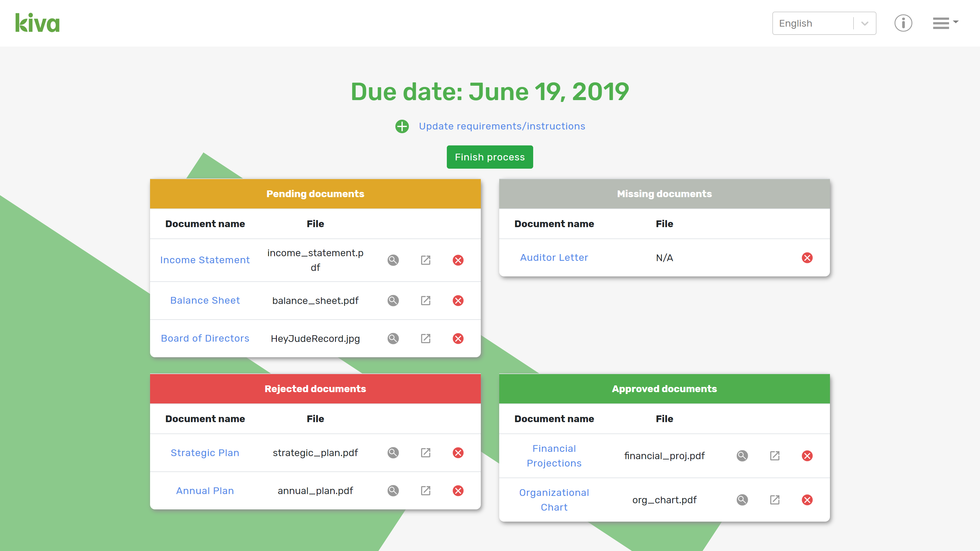Screen dimensions: 980x551
Task: Open the hamburger menu in header
Action: [944, 23]
